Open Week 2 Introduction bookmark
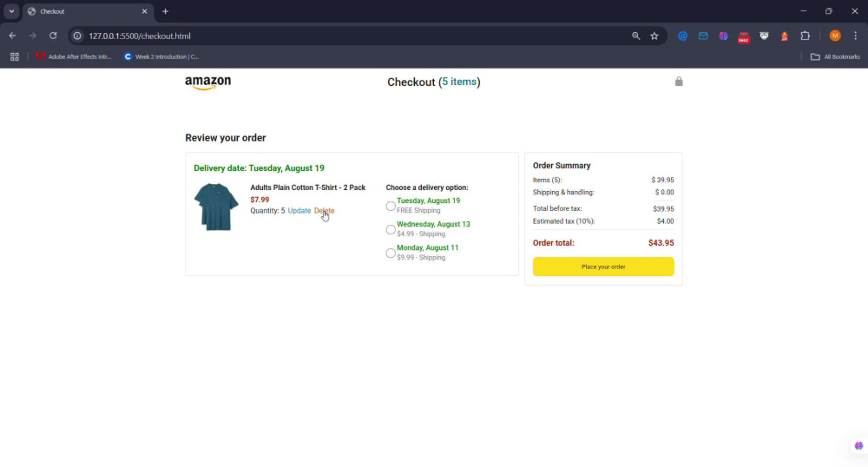The image size is (868, 467). point(161,56)
